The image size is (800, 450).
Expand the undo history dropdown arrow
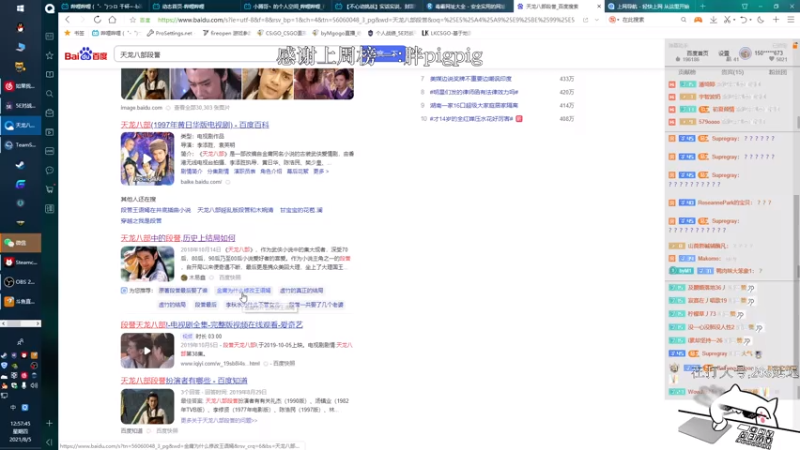751,20
